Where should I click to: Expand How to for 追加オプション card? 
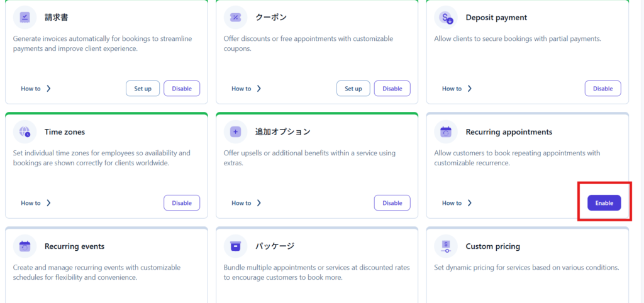pyautogui.click(x=247, y=203)
